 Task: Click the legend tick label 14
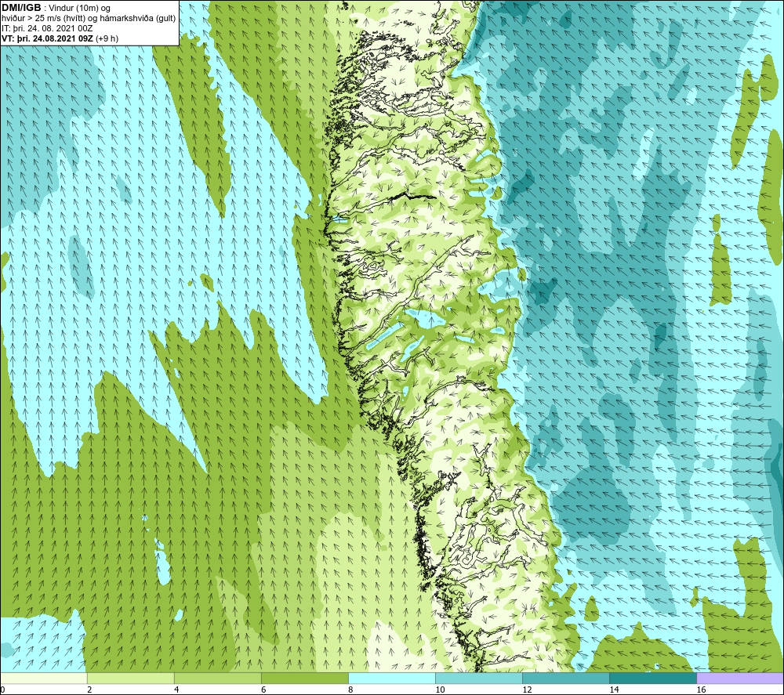pyautogui.click(x=614, y=690)
